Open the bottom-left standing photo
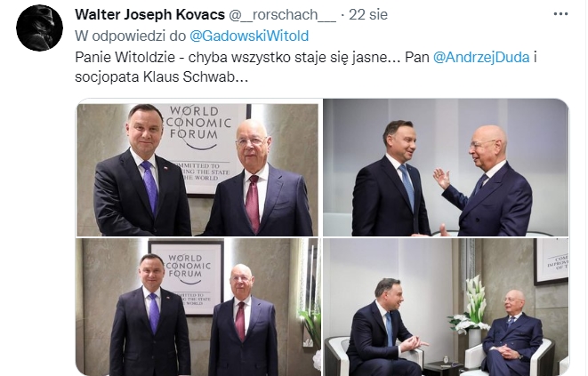This screenshot has height=376, width=588. pyautogui.click(x=197, y=307)
